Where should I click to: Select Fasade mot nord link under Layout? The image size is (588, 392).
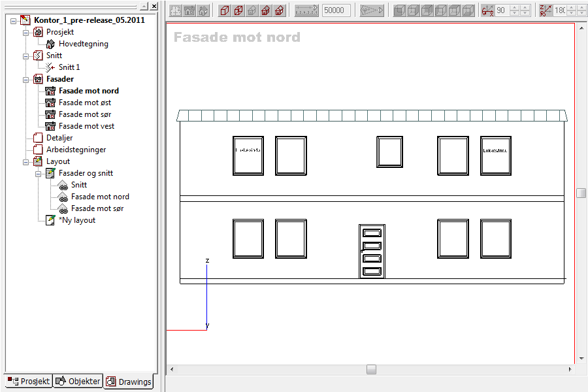(x=100, y=197)
